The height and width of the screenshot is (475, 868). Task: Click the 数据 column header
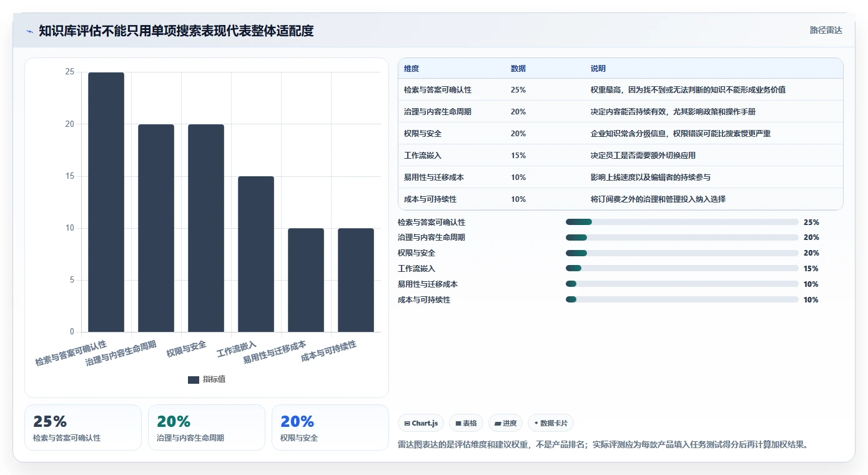518,68
